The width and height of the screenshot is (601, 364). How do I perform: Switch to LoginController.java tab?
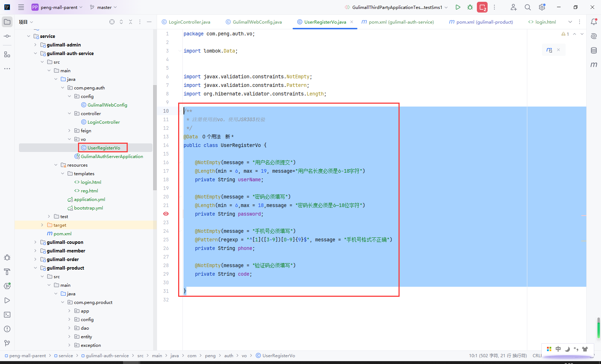pyautogui.click(x=186, y=22)
